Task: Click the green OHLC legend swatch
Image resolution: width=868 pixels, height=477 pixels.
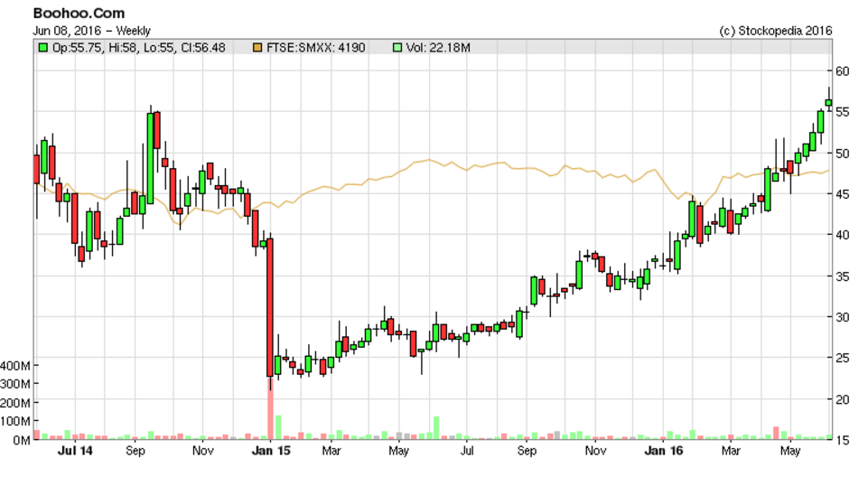Action: pyautogui.click(x=42, y=48)
